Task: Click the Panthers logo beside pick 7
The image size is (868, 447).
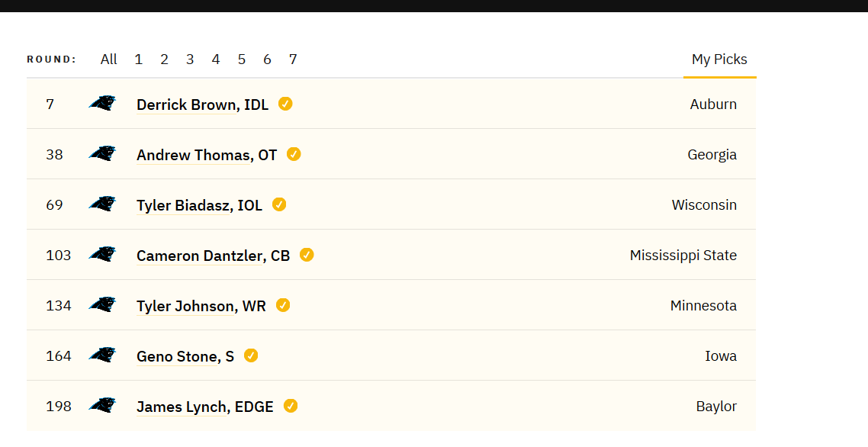Action: pos(102,104)
